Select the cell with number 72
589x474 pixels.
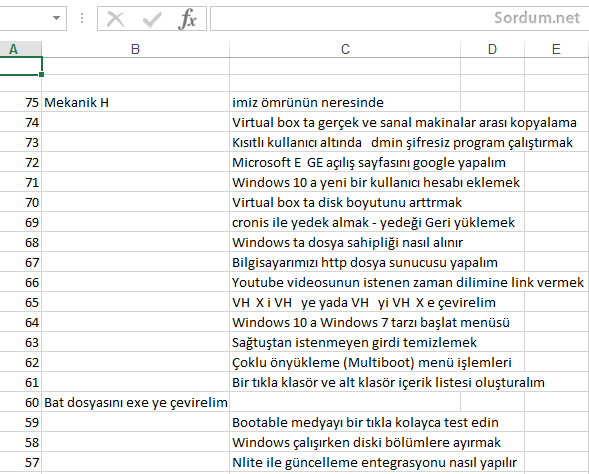pos(21,162)
